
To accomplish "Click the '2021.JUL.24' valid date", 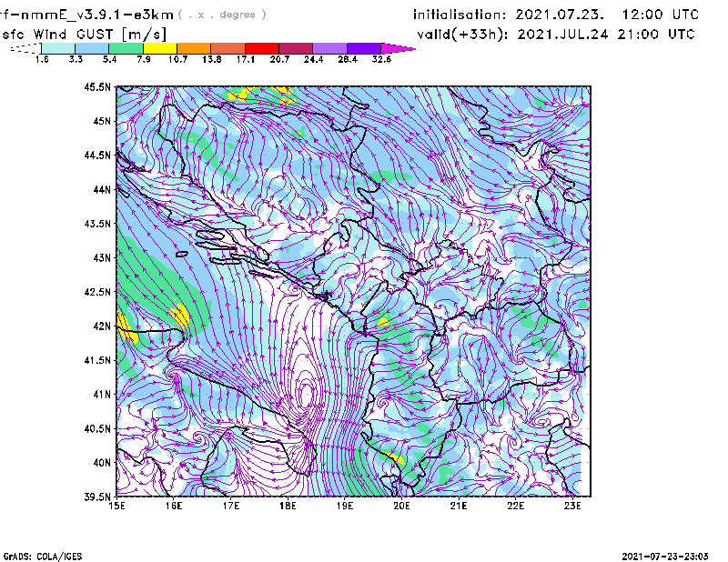I will [x=562, y=35].
